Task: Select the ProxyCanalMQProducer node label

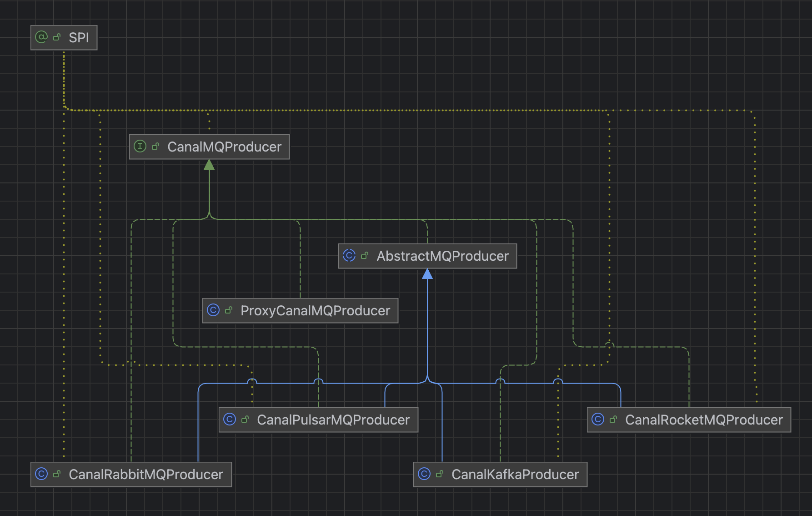Action: coord(315,311)
